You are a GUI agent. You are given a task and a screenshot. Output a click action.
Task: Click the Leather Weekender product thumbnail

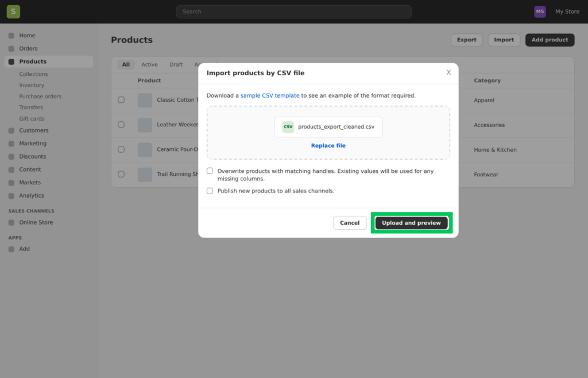[145, 125]
